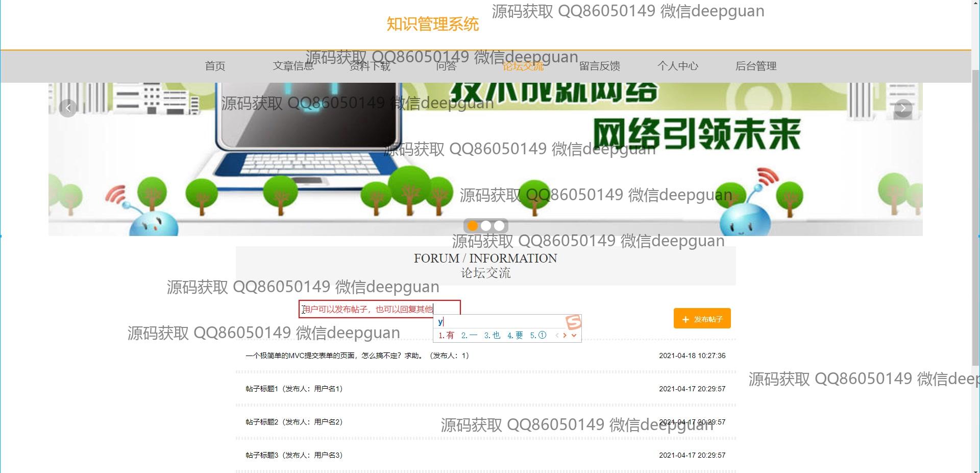The width and height of the screenshot is (980, 473).
Task: Open the 问答 navigation item
Action: coord(446,66)
